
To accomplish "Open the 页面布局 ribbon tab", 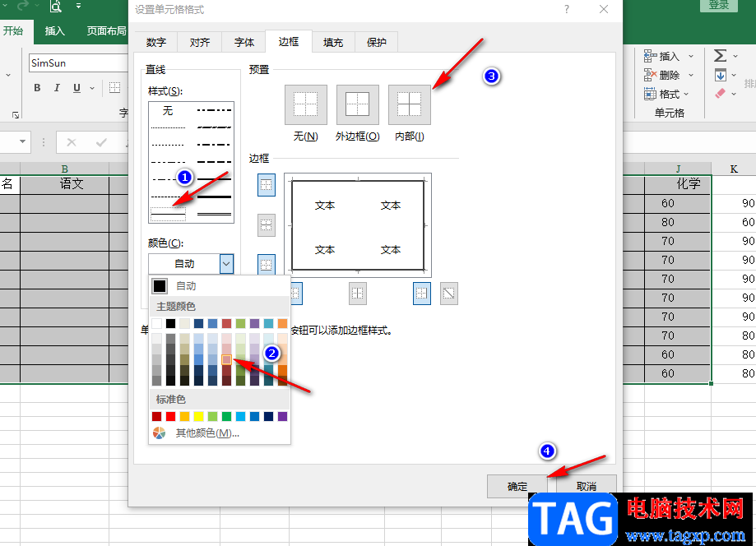I will pyautogui.click(x=106, y=31).
